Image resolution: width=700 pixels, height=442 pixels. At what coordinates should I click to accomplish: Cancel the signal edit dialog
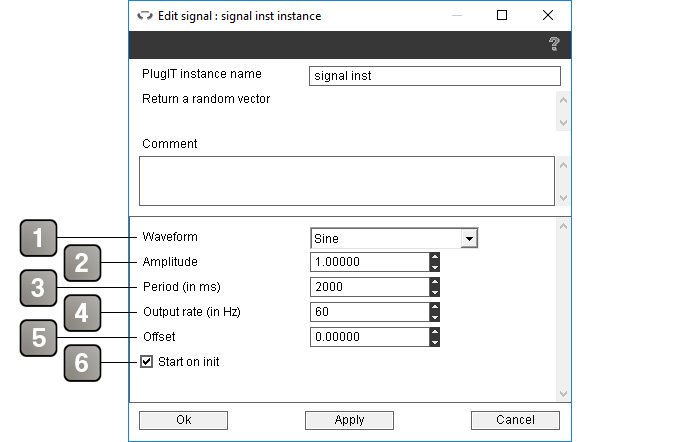click(515, 420)
